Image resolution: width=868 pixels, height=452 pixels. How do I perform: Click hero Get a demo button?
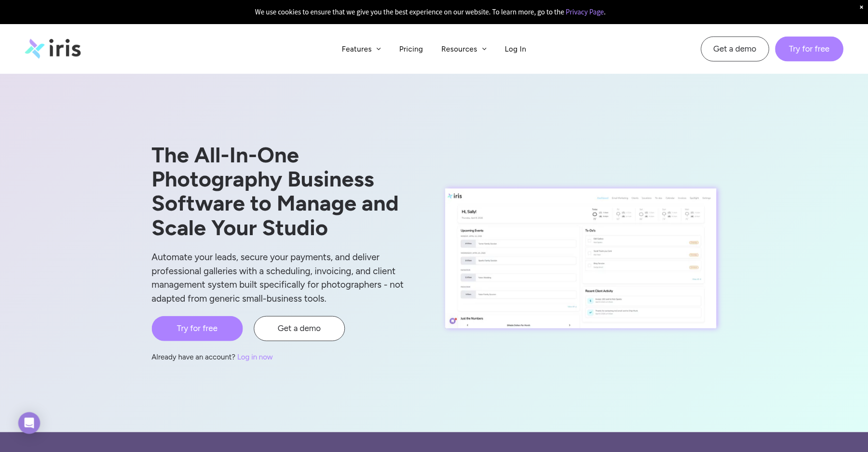(299, 328)
